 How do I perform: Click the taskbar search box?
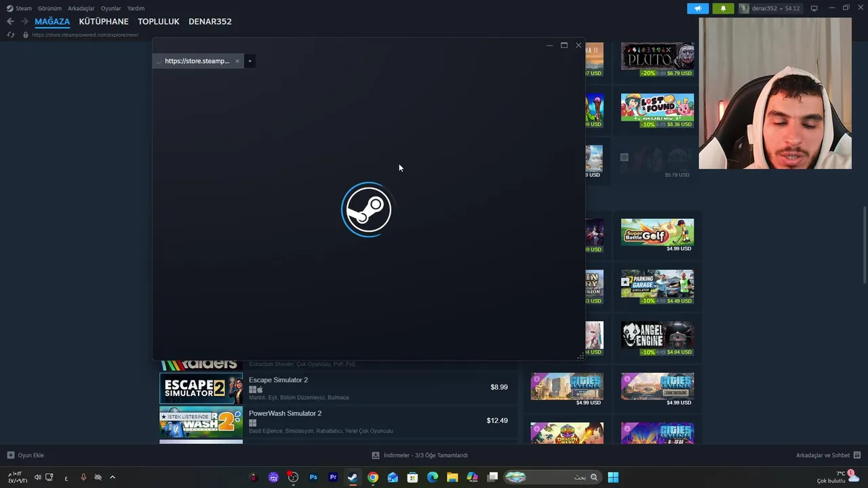[553, 477]
